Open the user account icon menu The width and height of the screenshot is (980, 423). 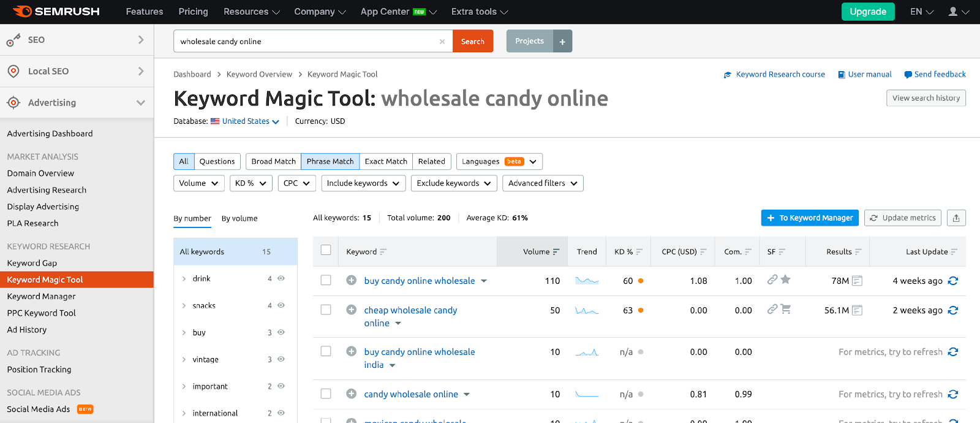[959, 12]
